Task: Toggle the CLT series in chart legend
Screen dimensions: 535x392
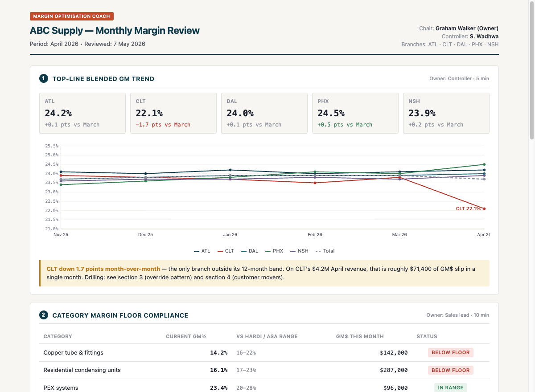Action: pyautogui.click(x=226, y=251)
